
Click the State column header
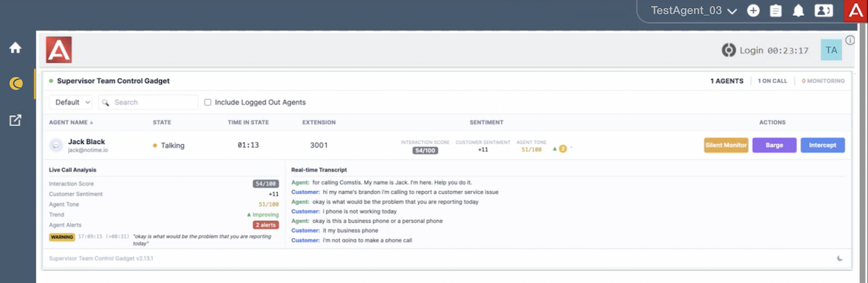click(x=162, y=122)
